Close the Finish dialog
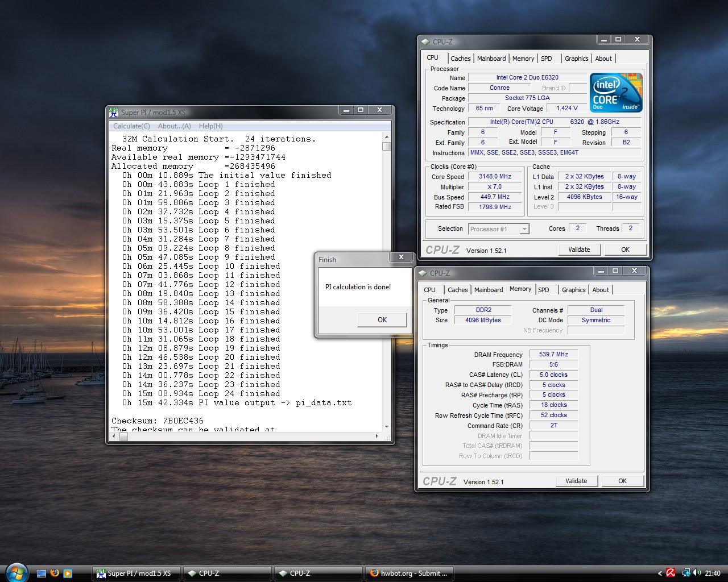This screenshot has height=582, width=728. 401,257
